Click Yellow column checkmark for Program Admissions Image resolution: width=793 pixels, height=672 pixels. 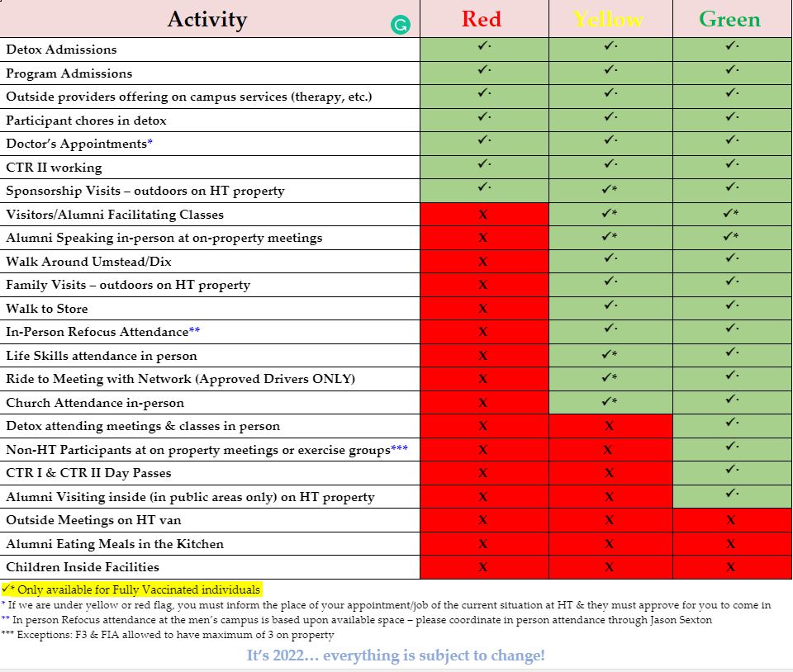[x=610, y=69]
